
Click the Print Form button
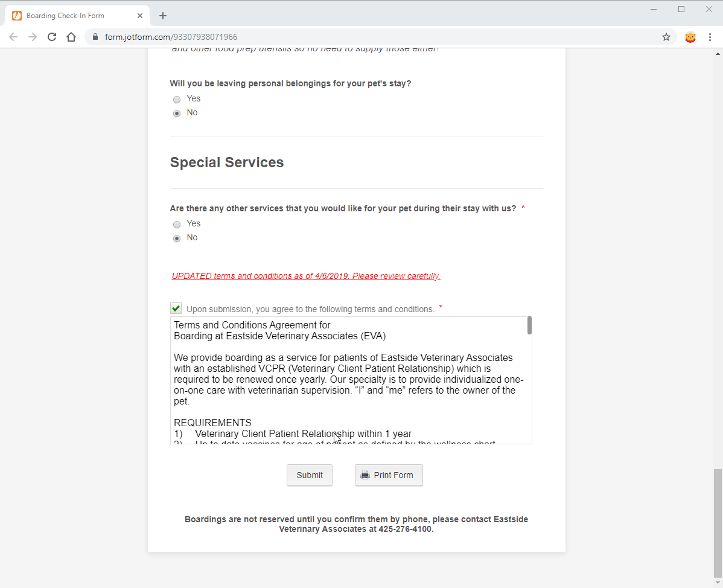click(x=389, y=475)
